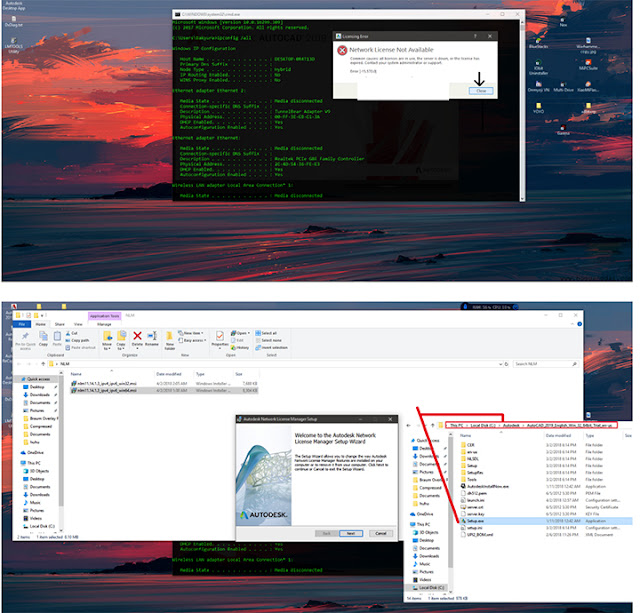
Task: Click Copy path in the Clipboard group
Action: pyautogui.click(x=78, y=340)
